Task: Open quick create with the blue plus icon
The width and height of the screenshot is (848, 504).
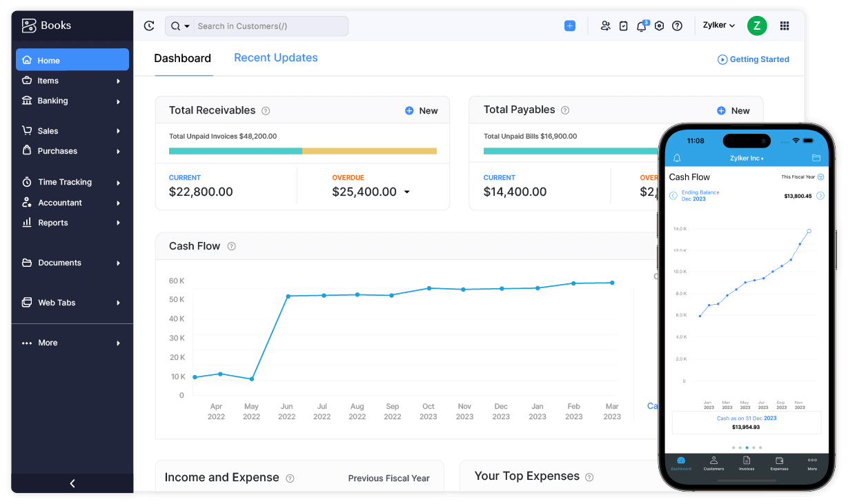Action: point(569,26)
